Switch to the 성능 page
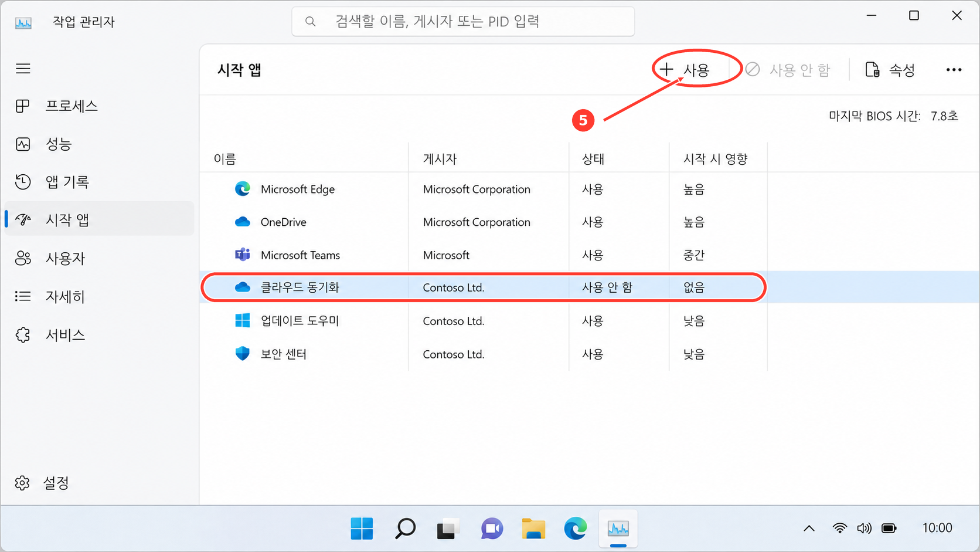 98,144
